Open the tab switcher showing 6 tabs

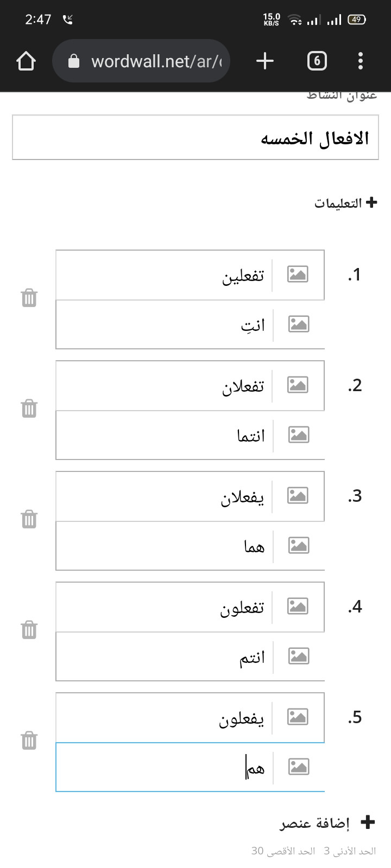coord(317,61)
